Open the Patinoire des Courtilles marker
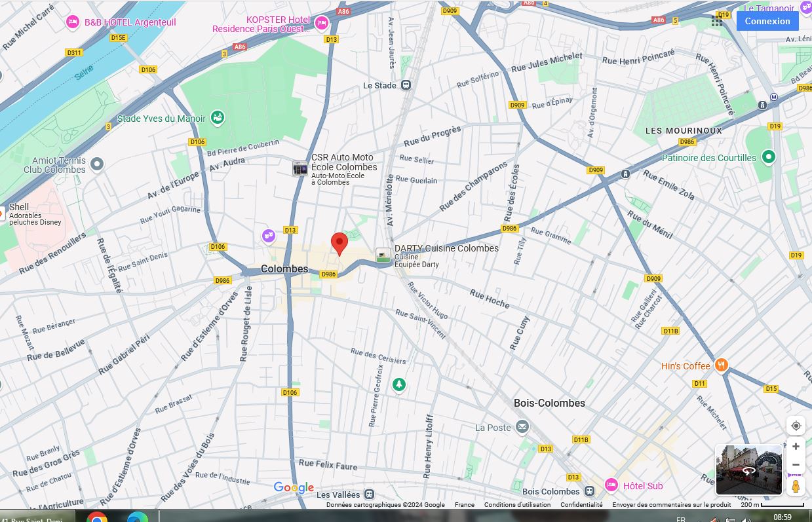This screenshot has width=812, height=522. 769,157
